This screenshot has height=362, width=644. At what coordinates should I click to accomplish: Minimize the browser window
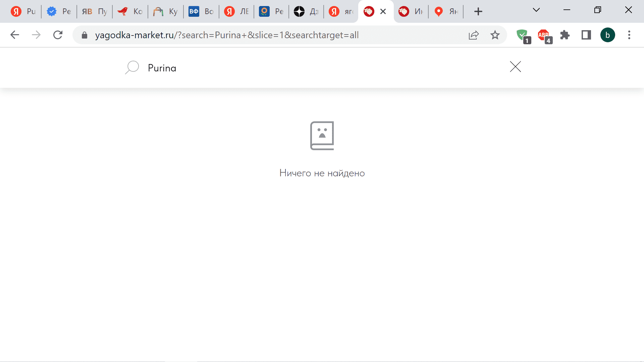click(x=567, y=10)
